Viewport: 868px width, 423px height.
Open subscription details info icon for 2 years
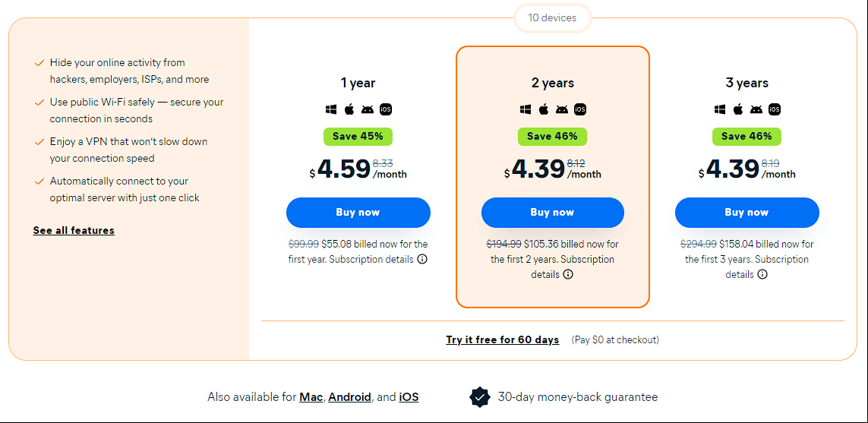point(568,274)
